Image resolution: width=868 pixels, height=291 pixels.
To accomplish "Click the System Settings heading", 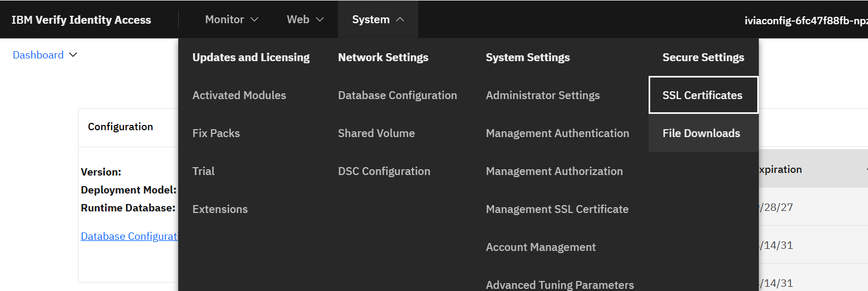I will pyautogui.click(x=527, y=57).
